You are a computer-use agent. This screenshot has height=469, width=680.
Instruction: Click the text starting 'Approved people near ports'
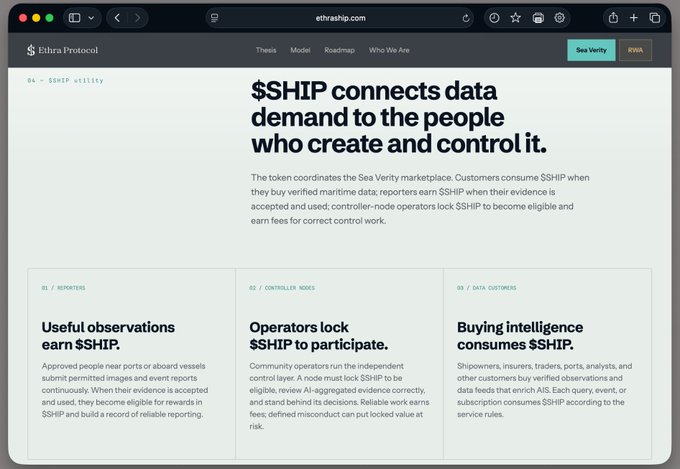(125, 390)
